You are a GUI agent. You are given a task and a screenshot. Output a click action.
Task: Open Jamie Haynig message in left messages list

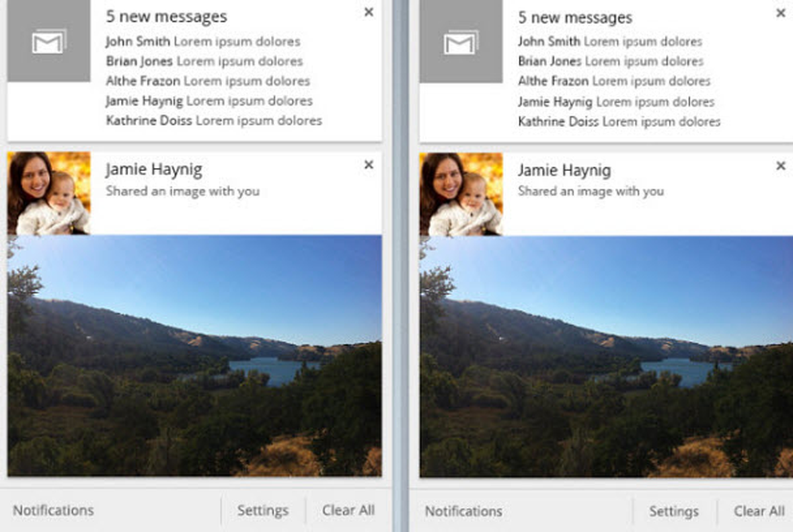click(209, 101)
